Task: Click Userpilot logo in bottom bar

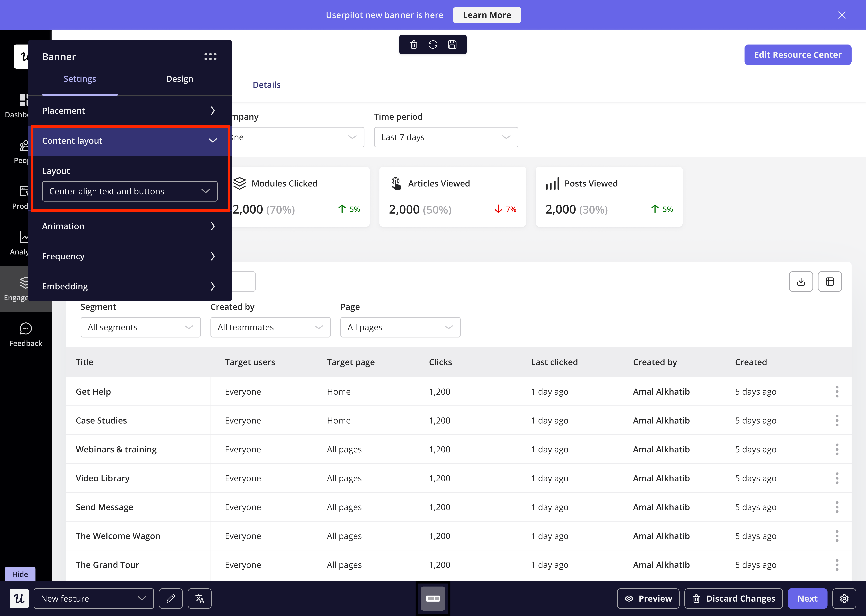Action: click(x=19, y=599)
